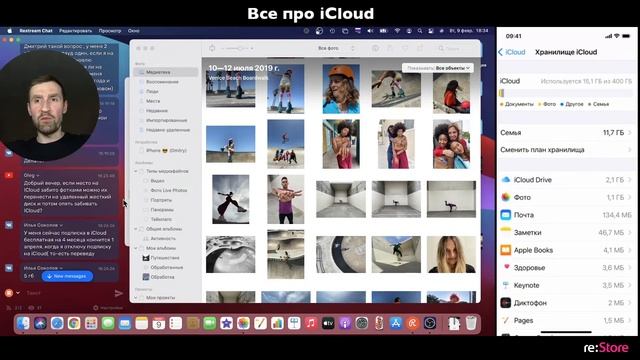
Task: Open Finder from the Dock
Action: pyautogui.click(x=23, y=323)
